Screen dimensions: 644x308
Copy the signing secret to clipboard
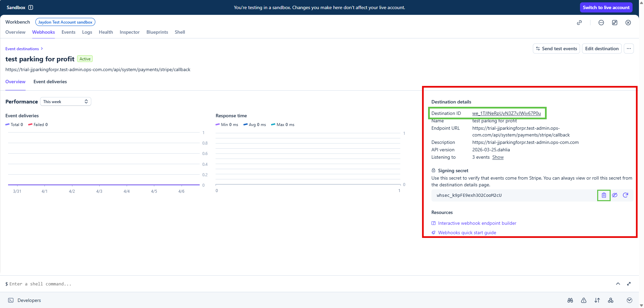(604, 195)
